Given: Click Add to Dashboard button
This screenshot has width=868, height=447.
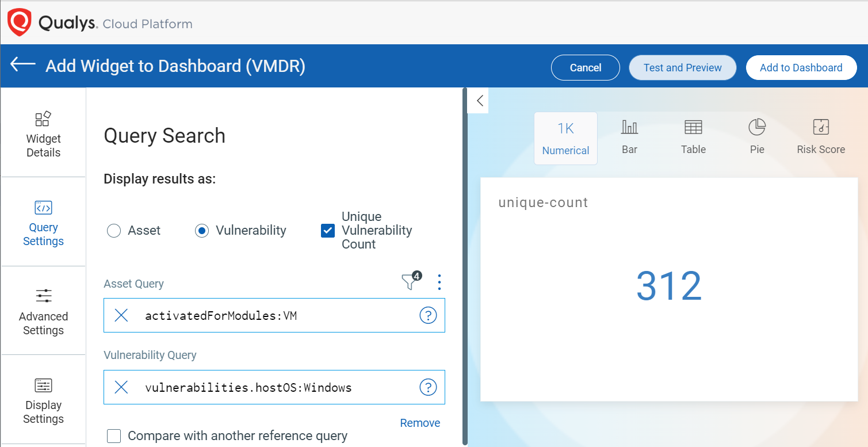Looking at the screenshot, I should (x=801, y=67).
